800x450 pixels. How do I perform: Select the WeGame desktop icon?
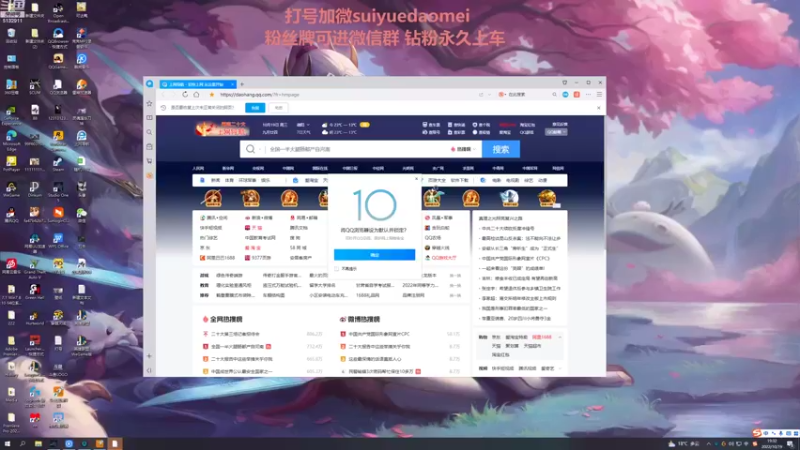11,190
